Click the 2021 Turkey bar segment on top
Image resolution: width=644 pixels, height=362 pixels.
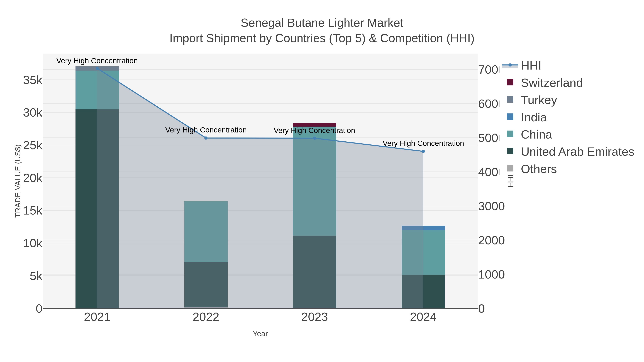click(x=97, y=69)
